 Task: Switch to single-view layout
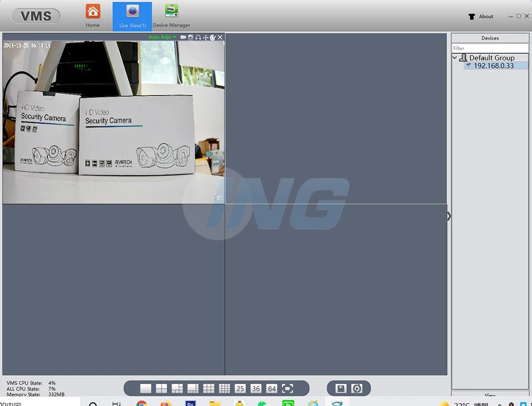145,388
